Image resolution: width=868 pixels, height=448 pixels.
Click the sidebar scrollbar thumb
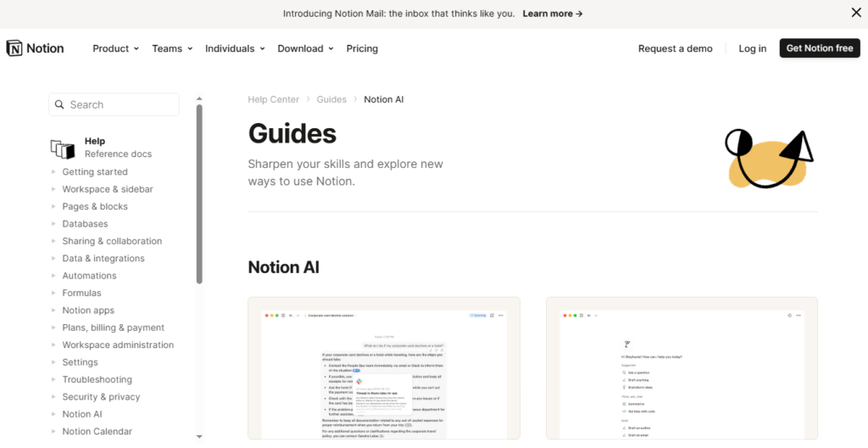click(199, 194)
